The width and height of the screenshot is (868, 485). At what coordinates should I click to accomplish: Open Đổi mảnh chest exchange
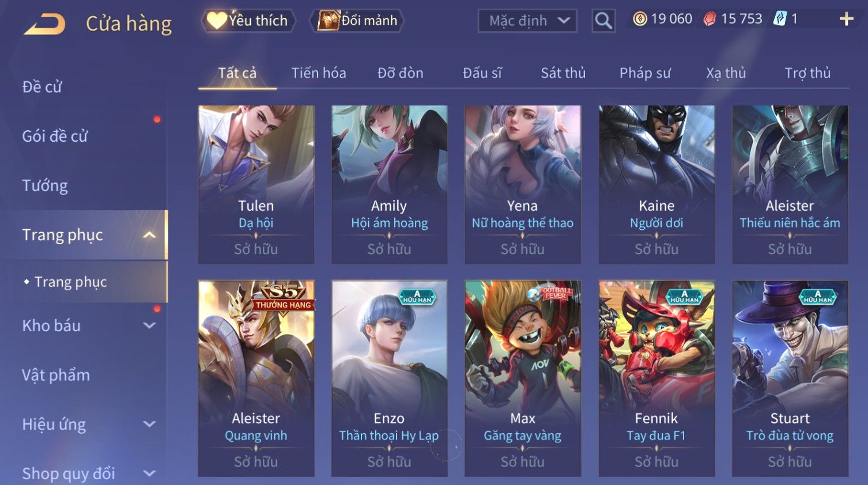(357, 21)
